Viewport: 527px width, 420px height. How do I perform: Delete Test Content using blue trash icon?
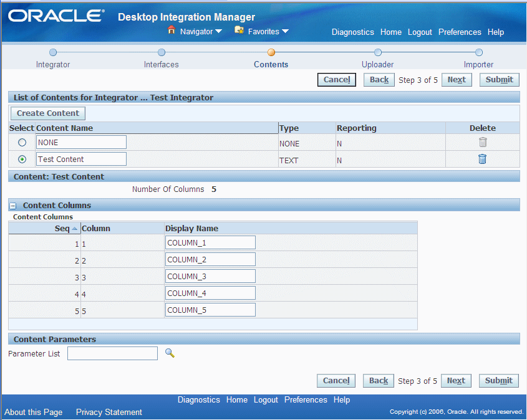tap(482, 159)
